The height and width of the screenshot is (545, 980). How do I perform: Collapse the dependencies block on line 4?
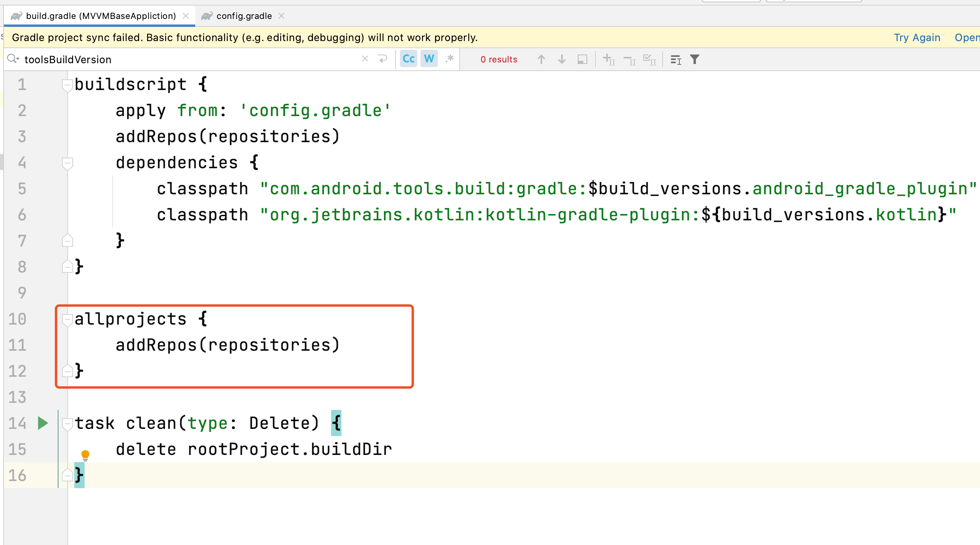(67, 163)
